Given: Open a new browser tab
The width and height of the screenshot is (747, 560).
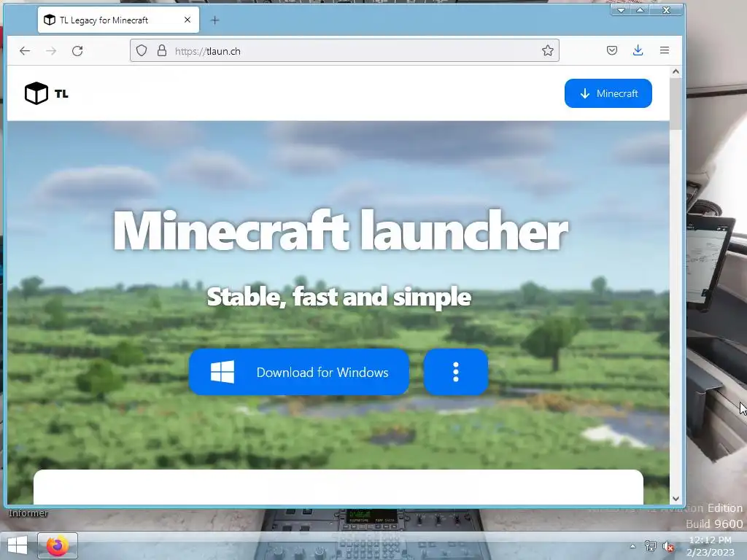Looking at the screenshot, I should pos(215,20).
